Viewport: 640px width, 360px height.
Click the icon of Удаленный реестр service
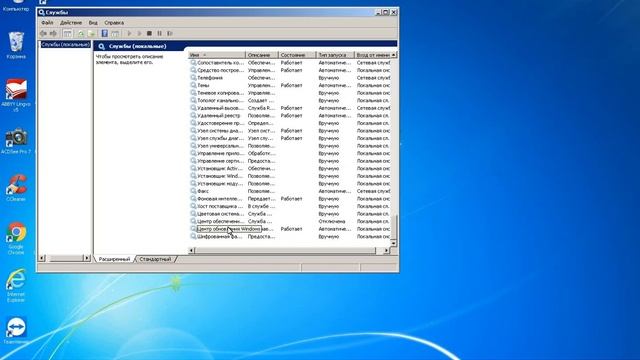pos(193,116)
